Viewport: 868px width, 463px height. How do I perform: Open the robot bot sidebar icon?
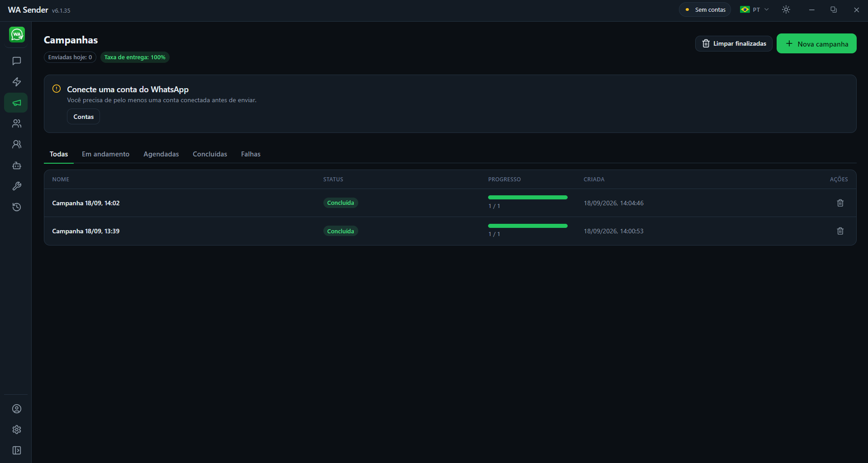17,165
